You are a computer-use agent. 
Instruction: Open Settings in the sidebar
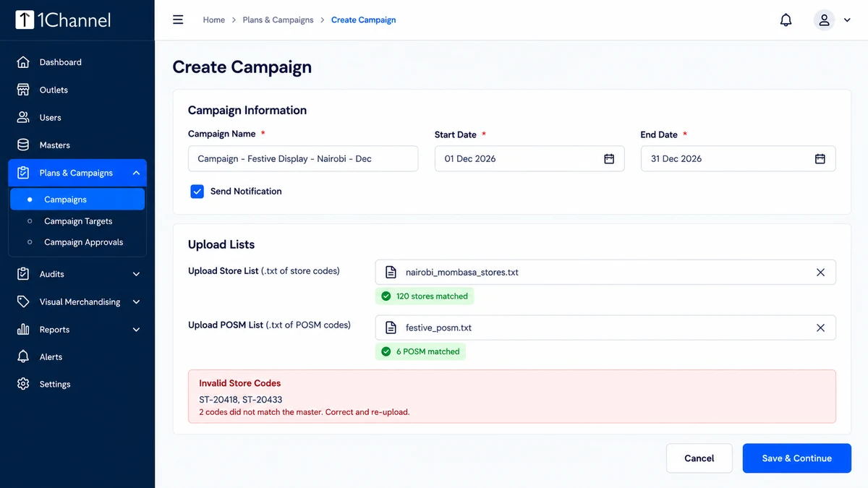pyautogui.click(x=77, y=385)
